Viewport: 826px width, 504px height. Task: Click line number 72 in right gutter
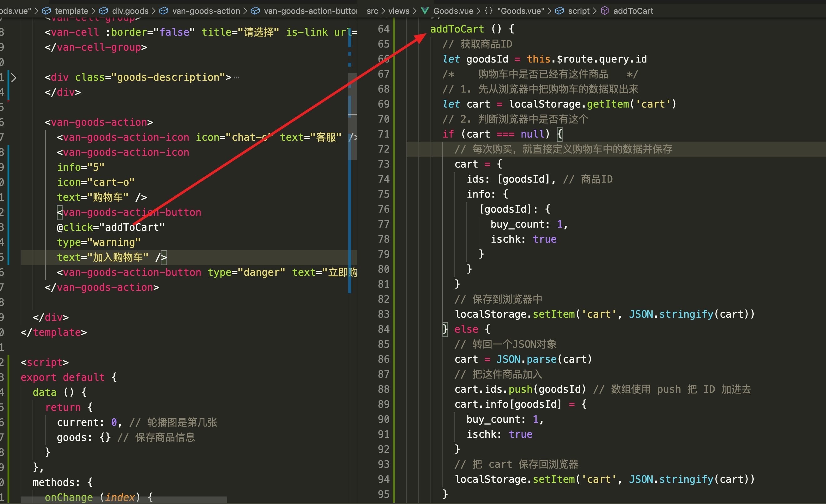tap(384, 149)
